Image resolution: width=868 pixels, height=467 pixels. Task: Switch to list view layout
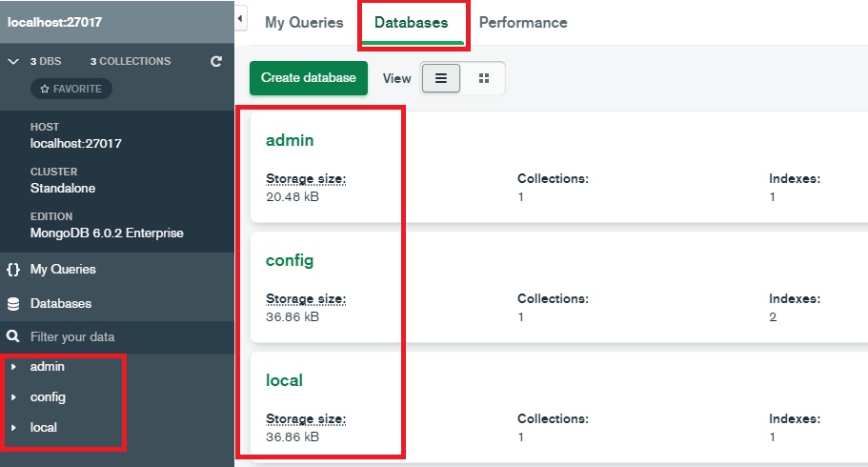pyautogui.click(x=440, y=78)
